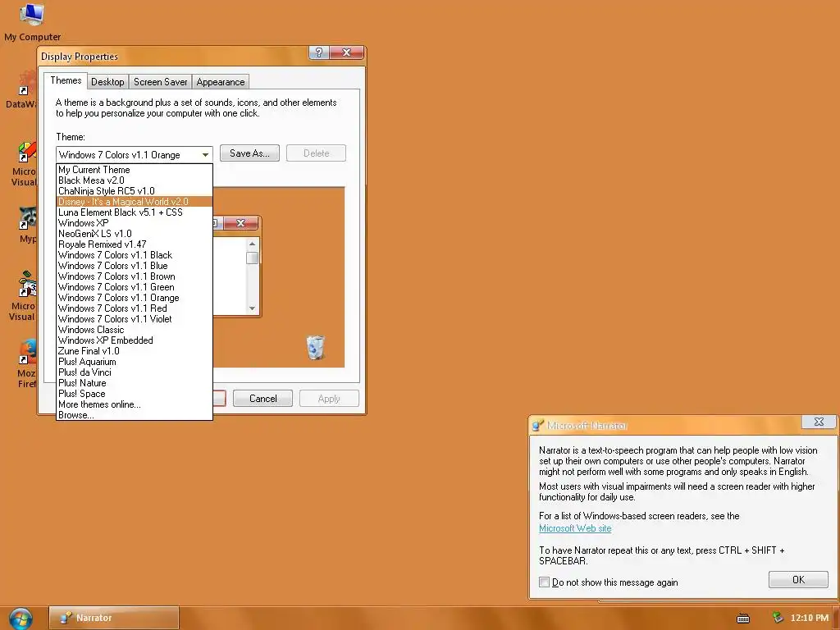Click the network tray icon beside clock
840x630 pixels.
click(778, 618)
